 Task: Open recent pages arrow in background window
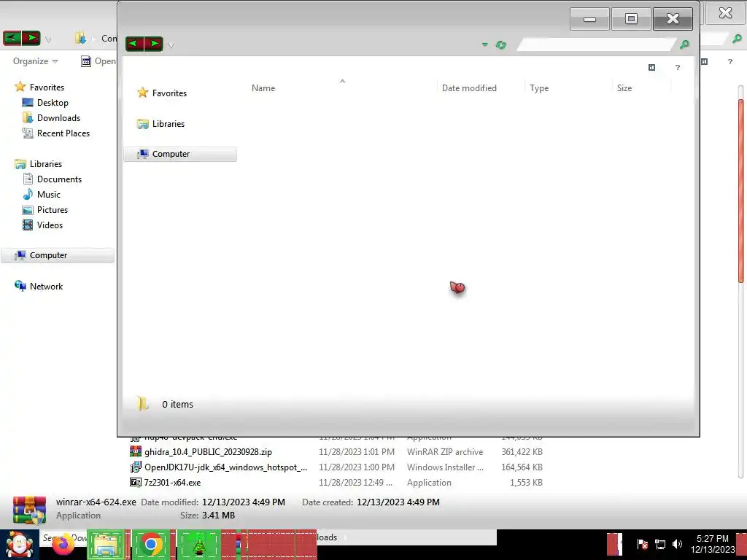[48, 39]
